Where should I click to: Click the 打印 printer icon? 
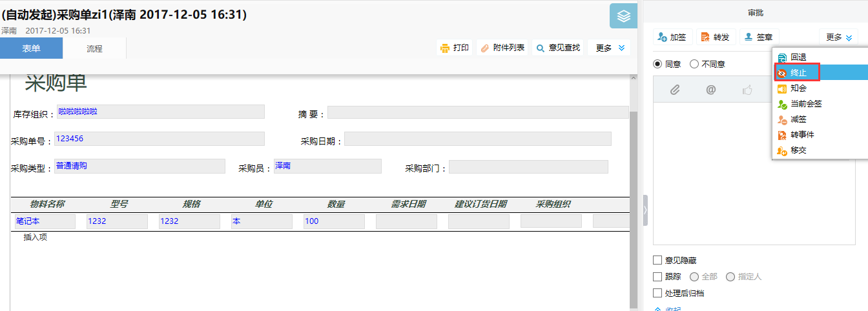click(444, 48)
